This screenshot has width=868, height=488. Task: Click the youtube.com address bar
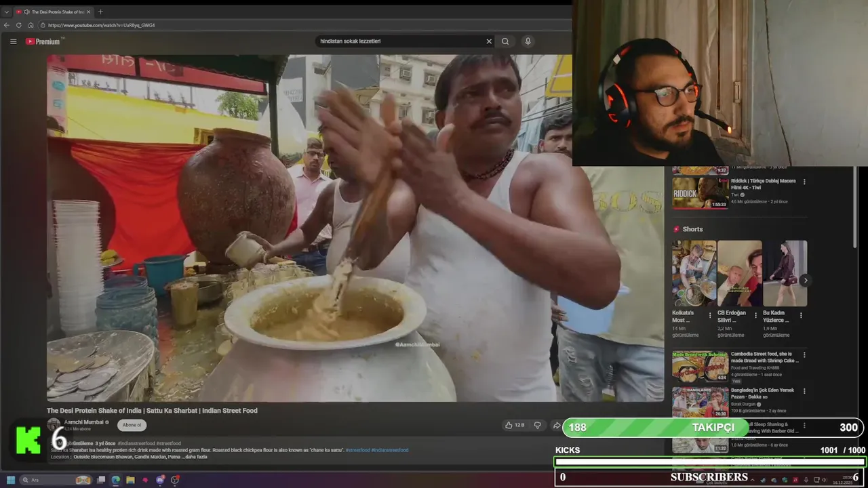305,25
